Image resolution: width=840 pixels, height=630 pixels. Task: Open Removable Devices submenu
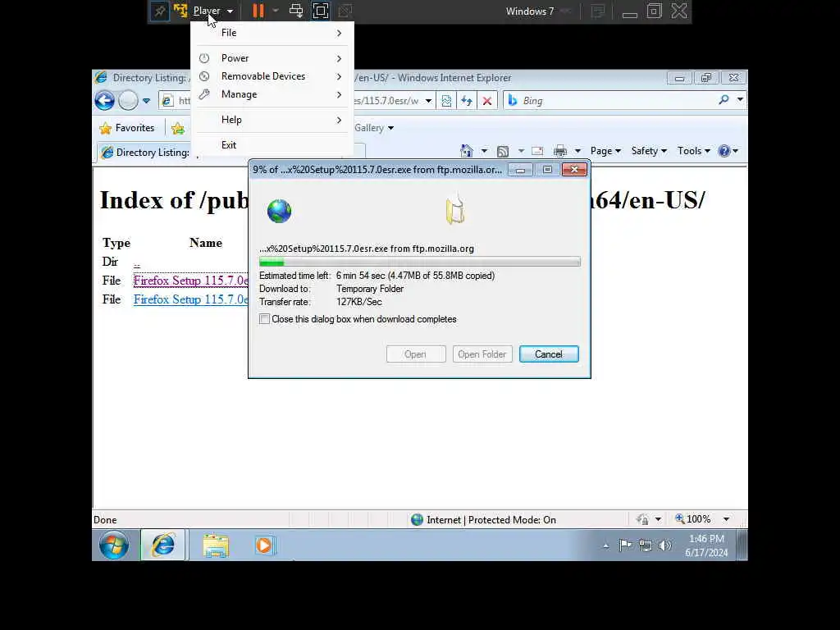pos(272,76)
